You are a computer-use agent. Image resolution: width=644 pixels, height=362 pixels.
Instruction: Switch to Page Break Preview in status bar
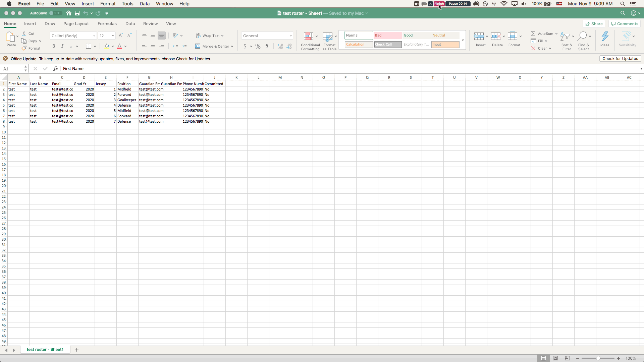tap(567, 358)
